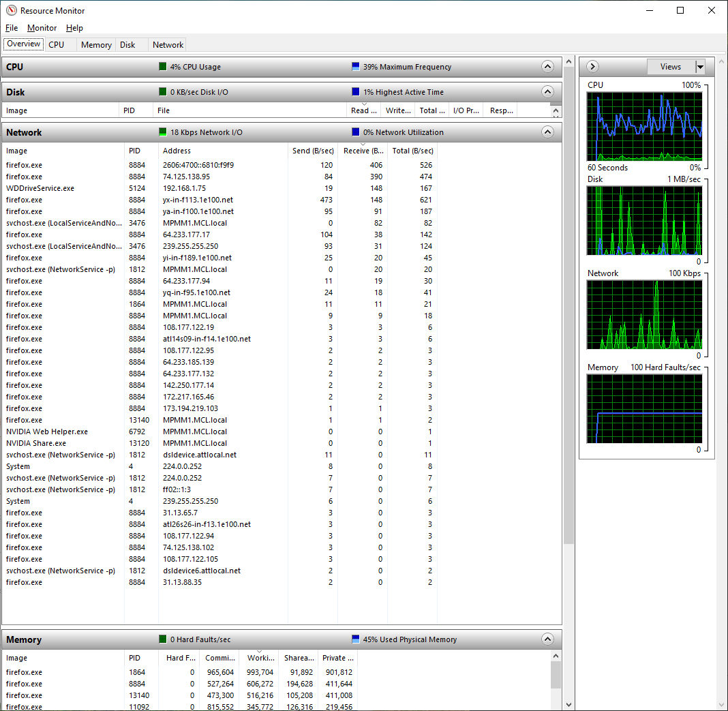Select svchost row with address 239.255.255.250
728x711 pixels.
click(219, 246)
